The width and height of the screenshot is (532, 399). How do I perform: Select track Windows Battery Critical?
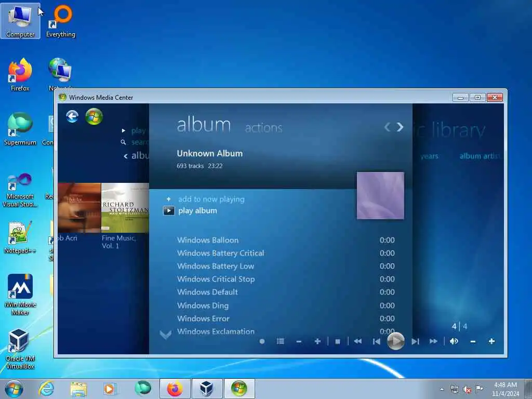(x=286, y=253)
